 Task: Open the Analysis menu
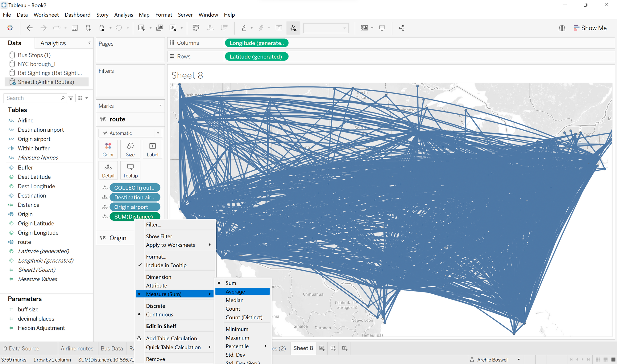pos(123,15)
